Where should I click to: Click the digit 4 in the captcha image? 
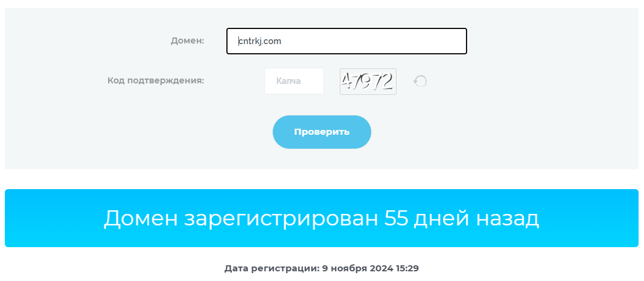[347, 81]
